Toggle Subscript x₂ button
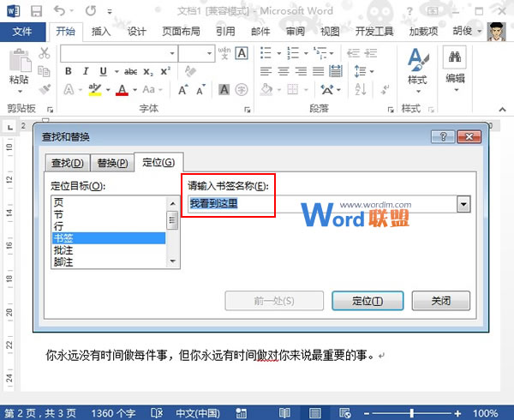The width and height of the screenshot is (514, 420). coord(148,72)
